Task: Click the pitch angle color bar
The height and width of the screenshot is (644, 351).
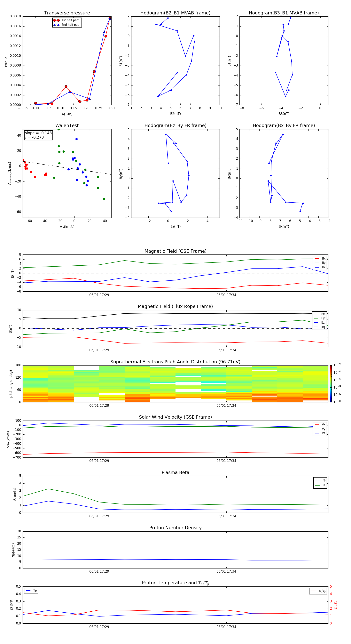Action: [331, 384]
